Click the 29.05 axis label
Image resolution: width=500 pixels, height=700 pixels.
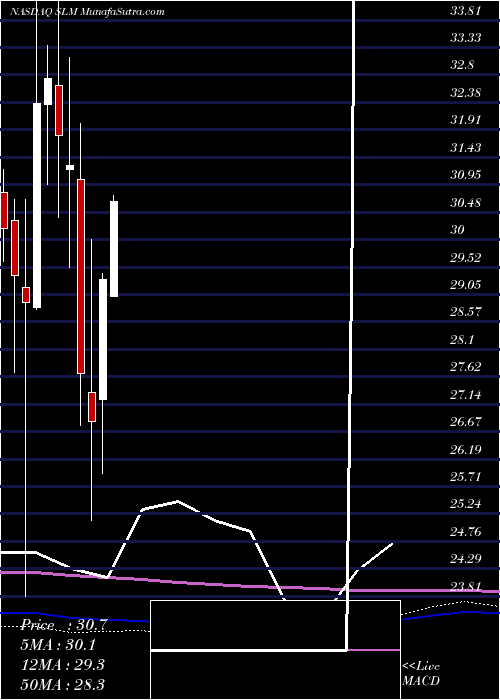(x=466, y=285)
